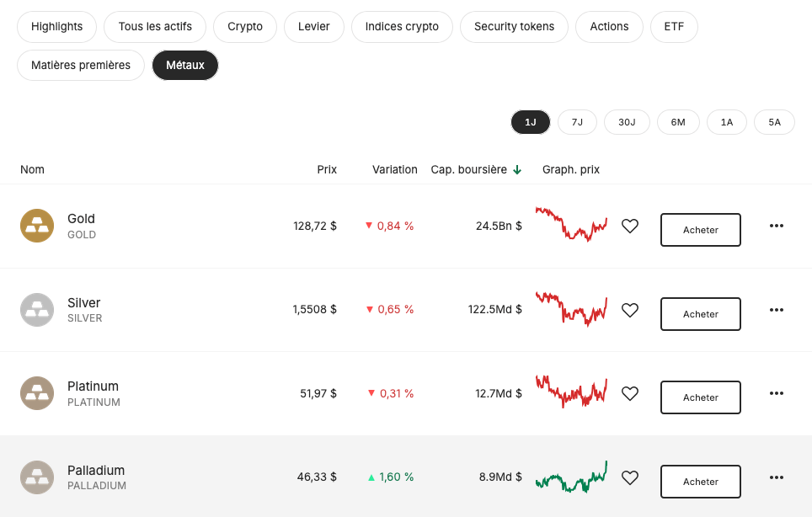This screenshot has height=517, width=812.
Task: Select the Métaux filter chip
Action: [185, 64]
